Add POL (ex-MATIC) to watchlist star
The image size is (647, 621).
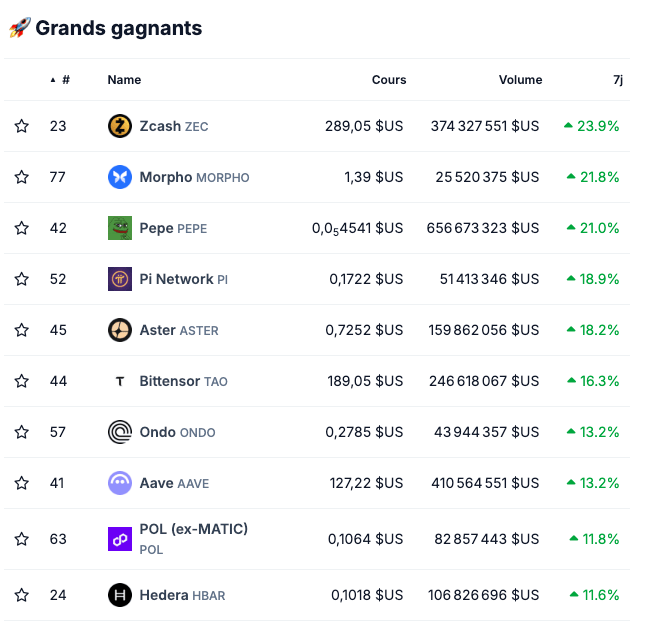coord(22,539)
